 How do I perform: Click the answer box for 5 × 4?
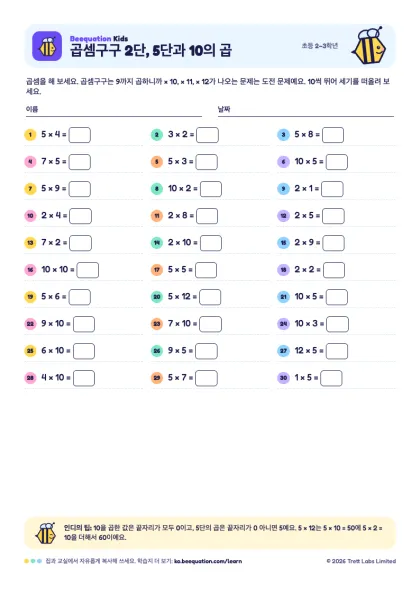(x=80, y=135)
